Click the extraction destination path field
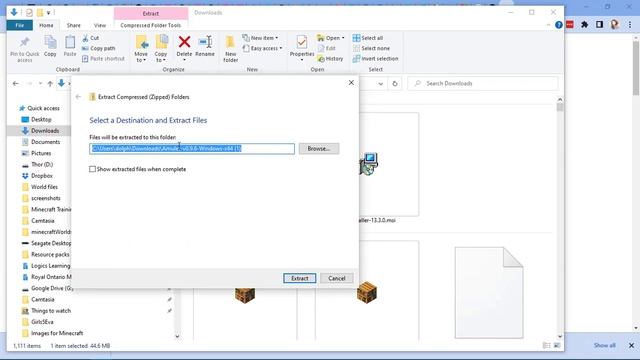The image size is (640, 360). pyautogui.click(x=192, y=149)
